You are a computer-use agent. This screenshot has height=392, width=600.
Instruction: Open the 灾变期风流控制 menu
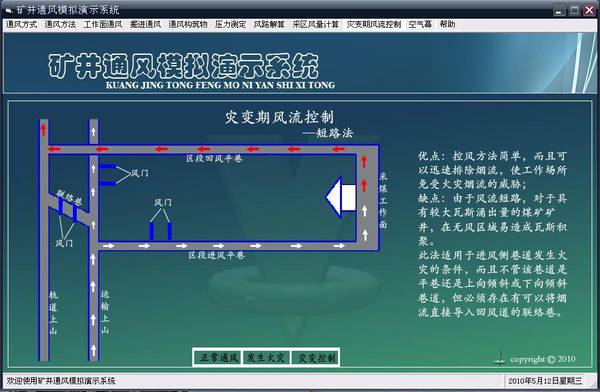pos(374,24)
